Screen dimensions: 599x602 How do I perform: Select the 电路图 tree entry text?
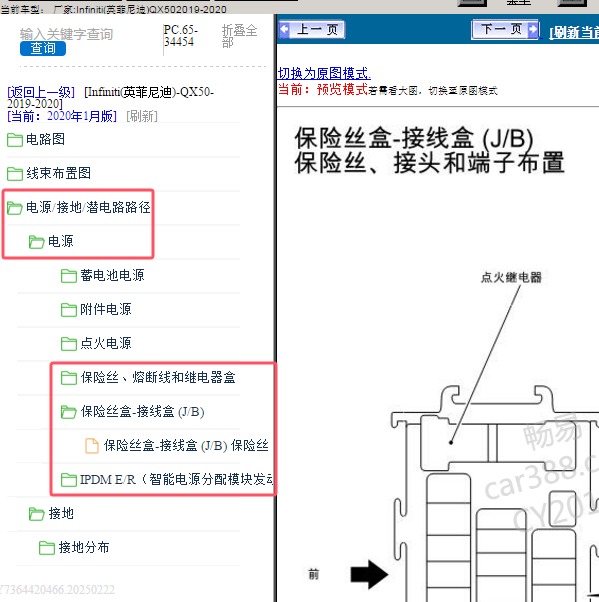click(x=45, y=139)
